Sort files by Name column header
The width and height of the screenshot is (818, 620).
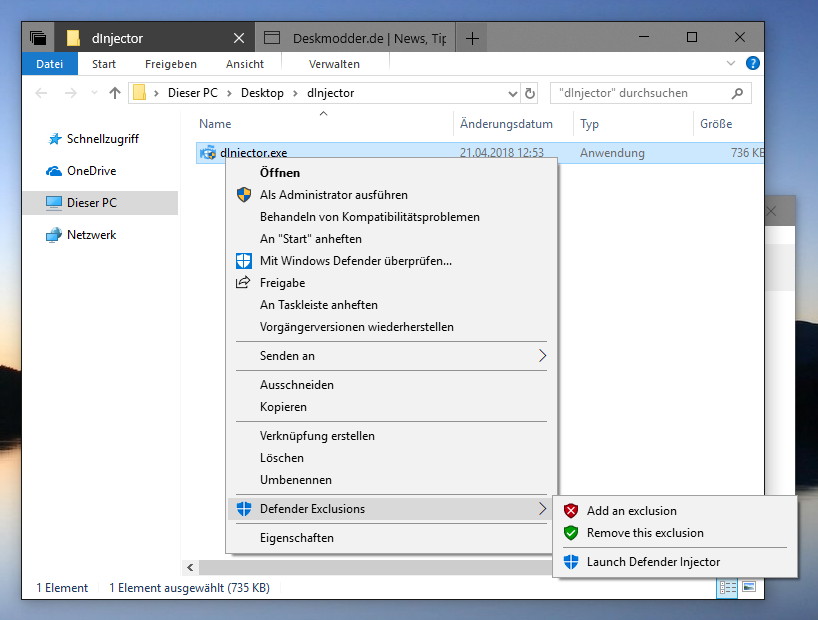coord(215,124)
